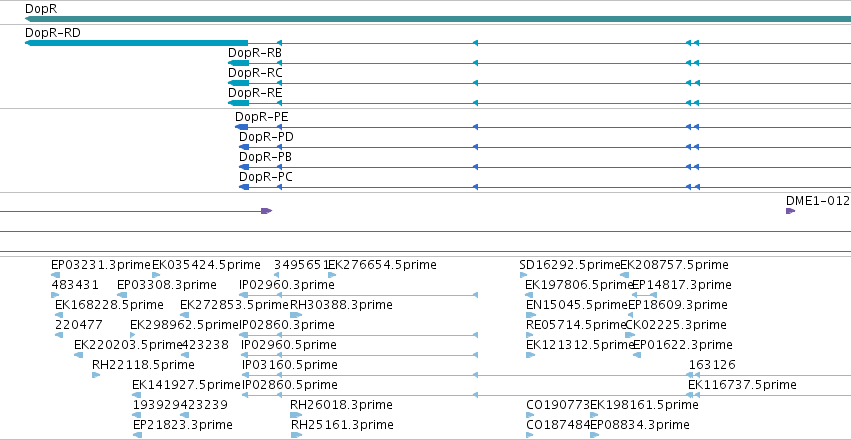Open EST RH26018.3prime

coord(341,405)
